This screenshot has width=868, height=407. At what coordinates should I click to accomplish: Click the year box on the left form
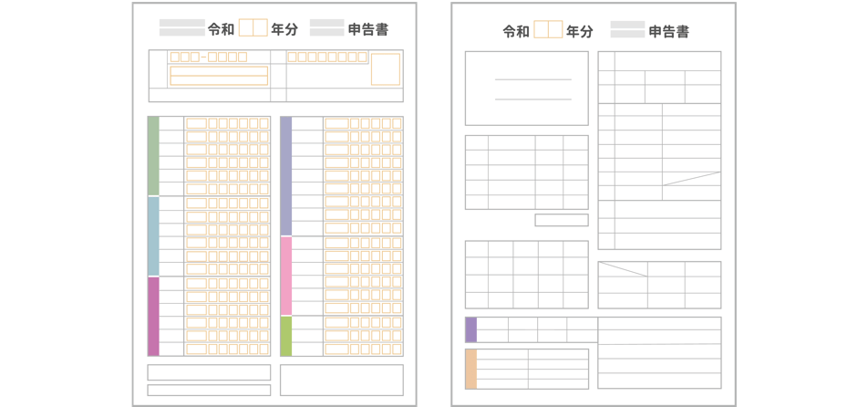[253, 28]
